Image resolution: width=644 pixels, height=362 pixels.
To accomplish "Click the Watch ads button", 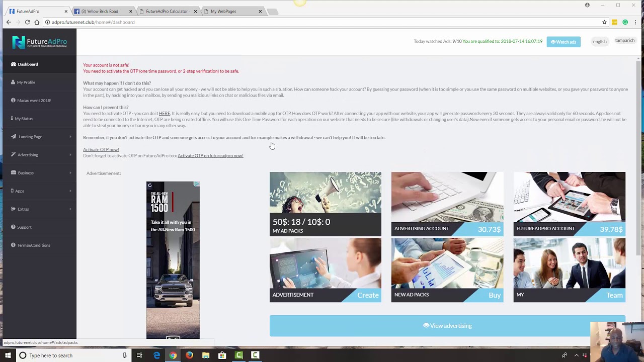I will [x=563, y=42].
